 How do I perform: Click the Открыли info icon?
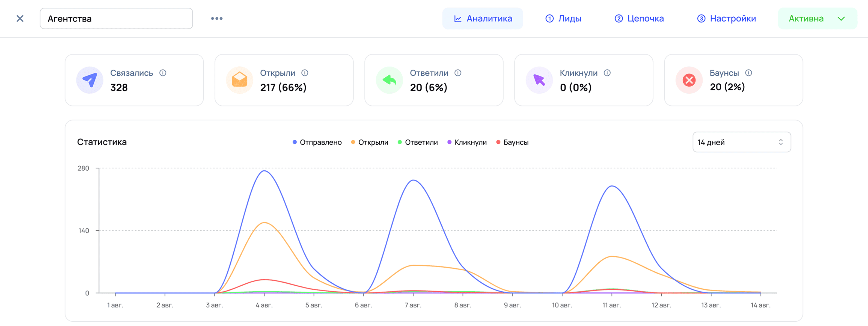(305, 73)
